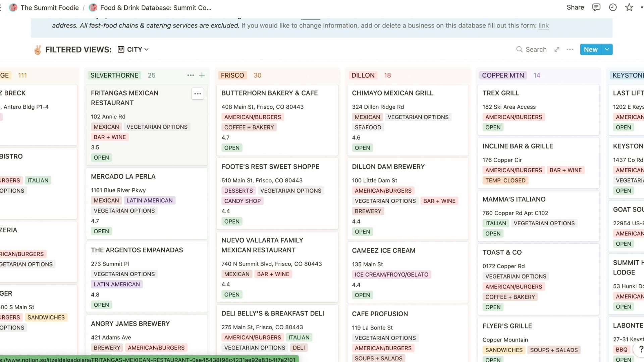This screenshot has height=362, width=644.
Task: Click COFFEE + BAKERY tag on Toast & Co
Action: [x=510, y=297]
